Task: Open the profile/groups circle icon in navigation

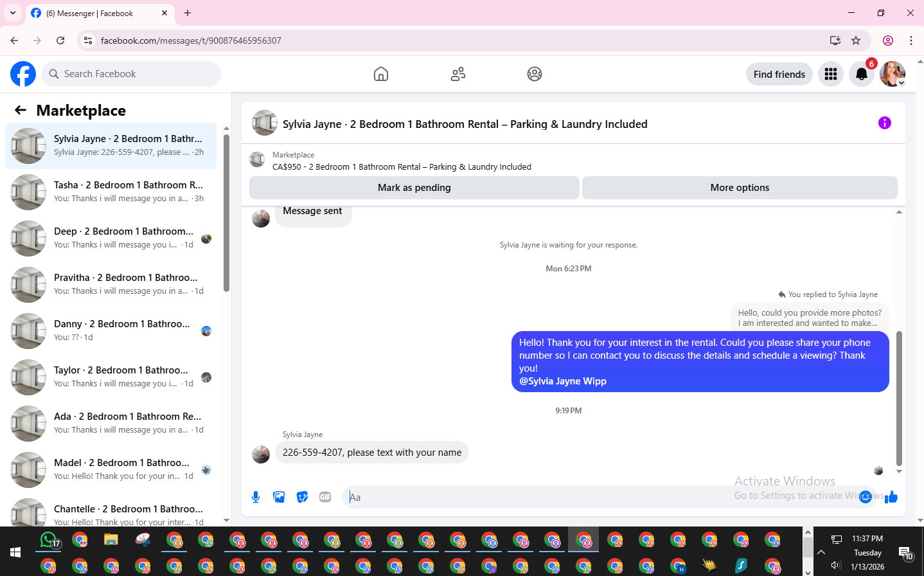Action: [535, 74]
